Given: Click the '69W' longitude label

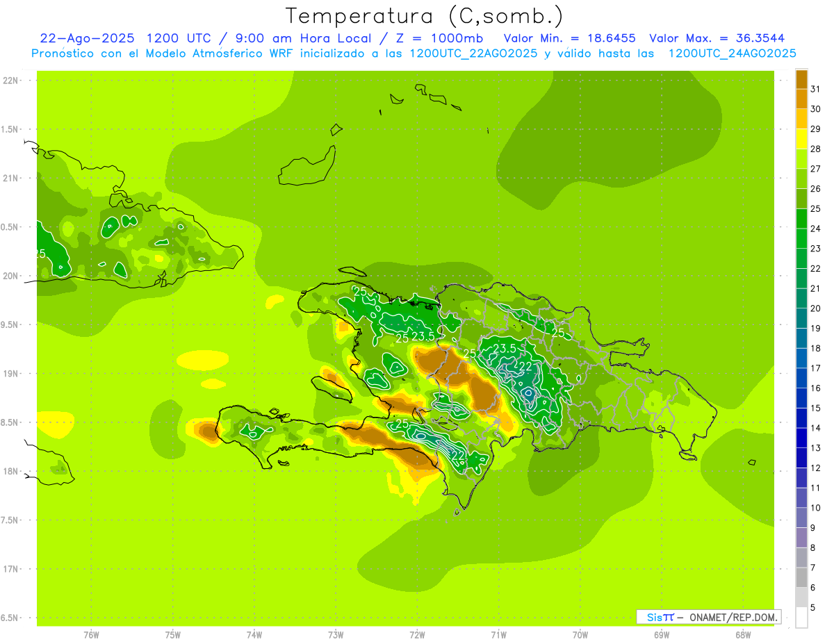Looking at the screenshot, I should 662,634.
